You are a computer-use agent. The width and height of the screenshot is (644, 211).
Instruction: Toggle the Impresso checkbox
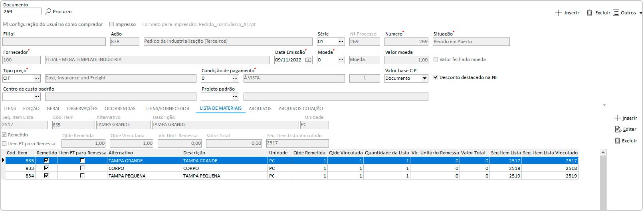pyautogui.click(x=112, y=24)
